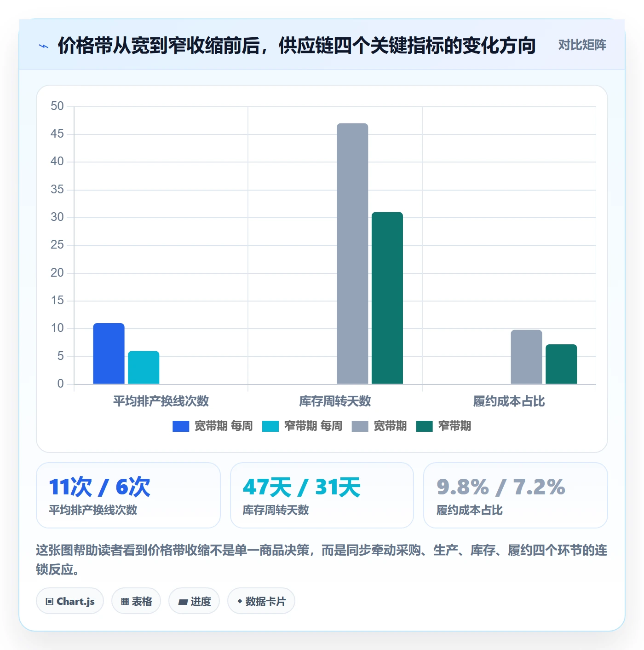Toggle the grey 宽带期 legend swatch
Image resolution: width=644 pixels, height=650 pixels.
coord(360,426)
